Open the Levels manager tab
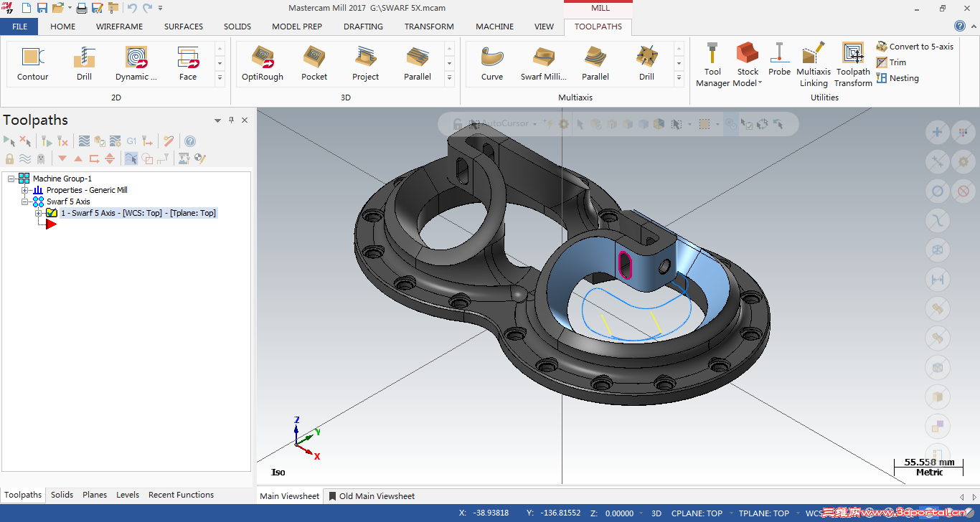980x522 pixels. tap(128, 495)
